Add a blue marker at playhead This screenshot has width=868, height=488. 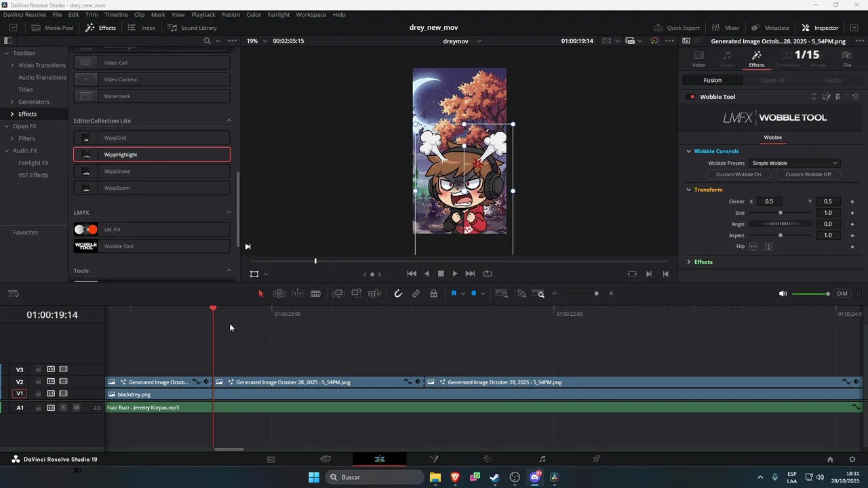tap(473, 293)
